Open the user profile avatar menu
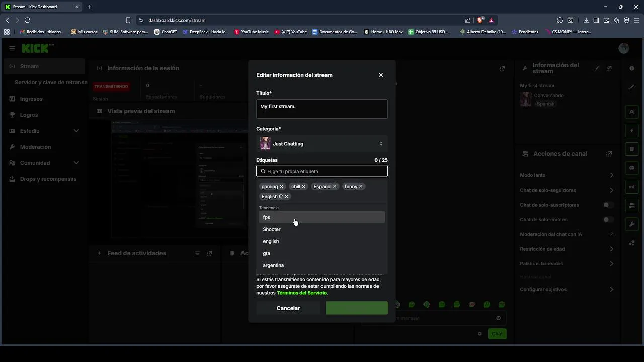The width and height of the screenshot is (644, 362). [x=624, y=48]
